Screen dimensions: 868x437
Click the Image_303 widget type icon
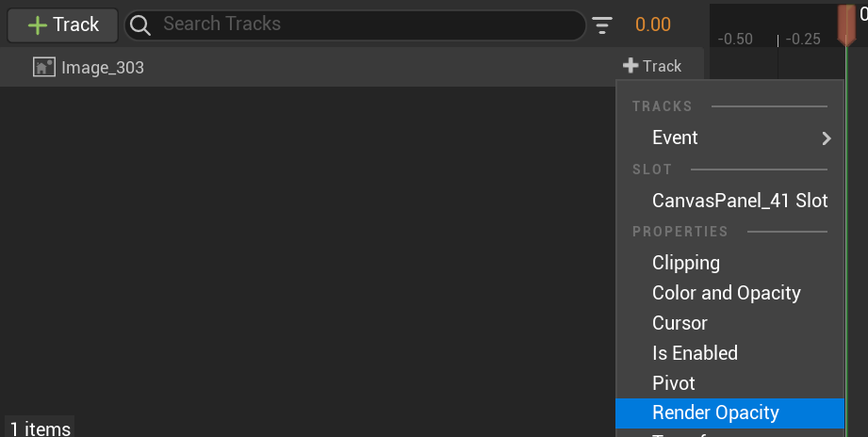coord(43,67)
